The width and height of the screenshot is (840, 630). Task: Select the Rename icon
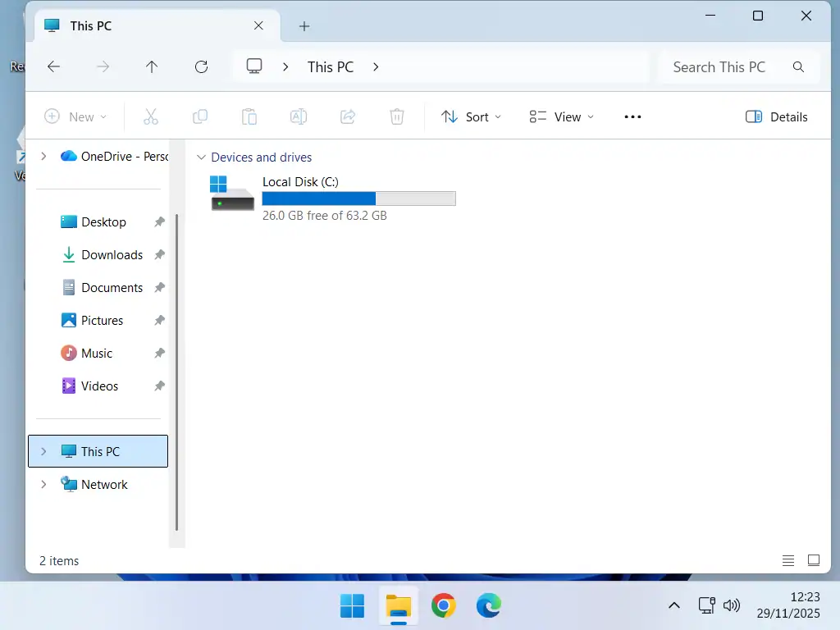click(x=299, y=116)
